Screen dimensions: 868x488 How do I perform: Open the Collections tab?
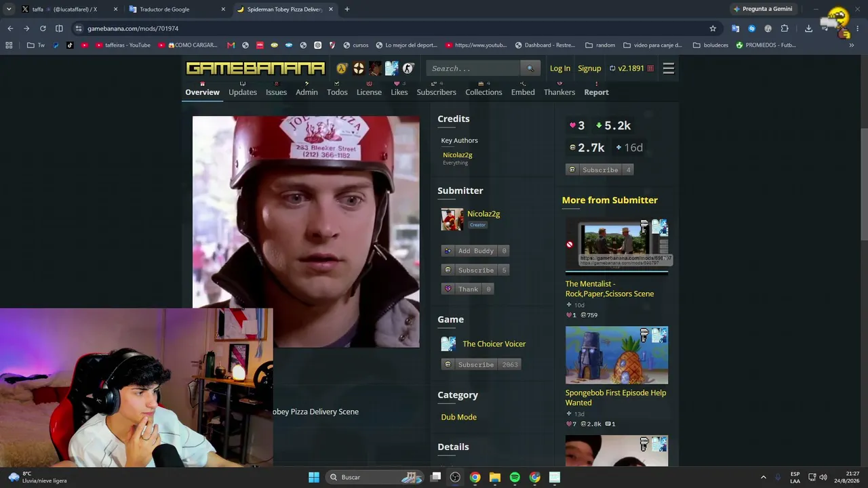pos(484,92)
